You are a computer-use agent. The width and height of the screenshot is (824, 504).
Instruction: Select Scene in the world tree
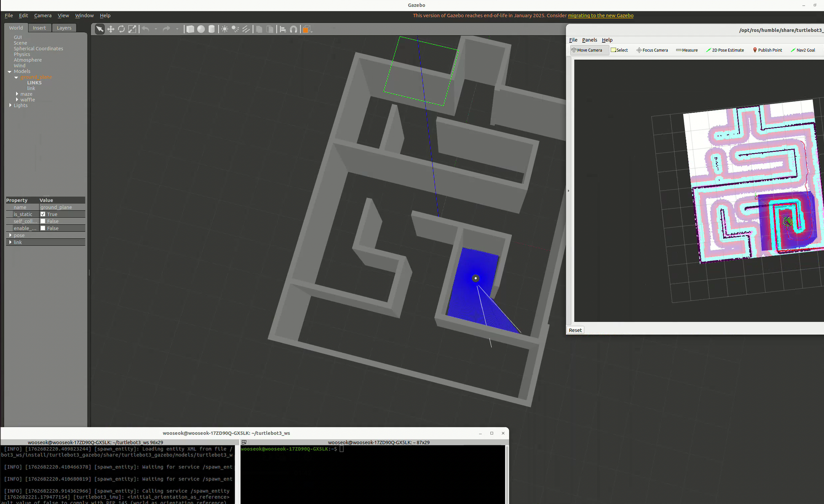[x=20, y=43]
